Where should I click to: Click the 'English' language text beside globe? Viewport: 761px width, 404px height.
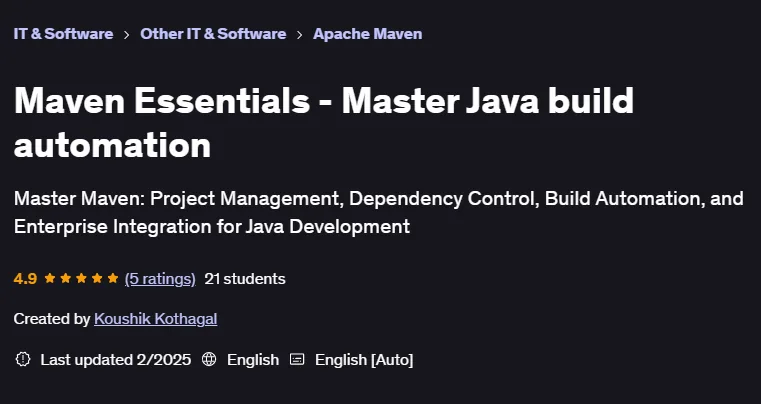[253, 360]
